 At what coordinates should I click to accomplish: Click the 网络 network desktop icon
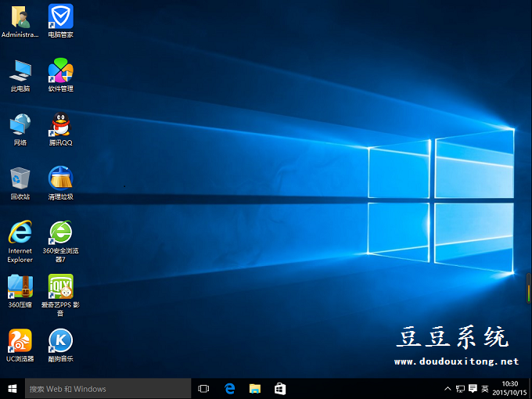pyautogui.click(x=20, y=124)
